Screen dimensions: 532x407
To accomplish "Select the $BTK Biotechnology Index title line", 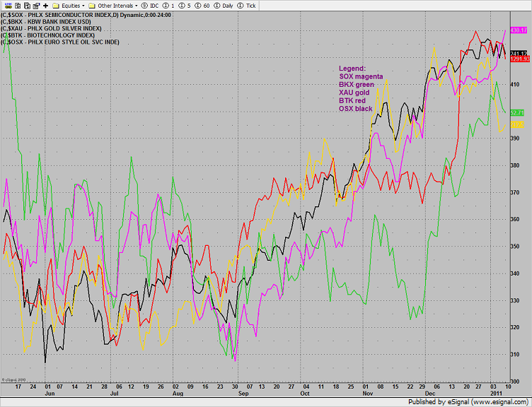I will tap(48, 35).
